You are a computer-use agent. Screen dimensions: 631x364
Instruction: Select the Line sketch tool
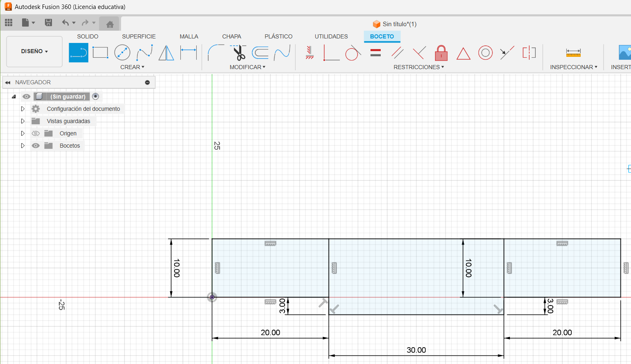(x=79, y=53)
